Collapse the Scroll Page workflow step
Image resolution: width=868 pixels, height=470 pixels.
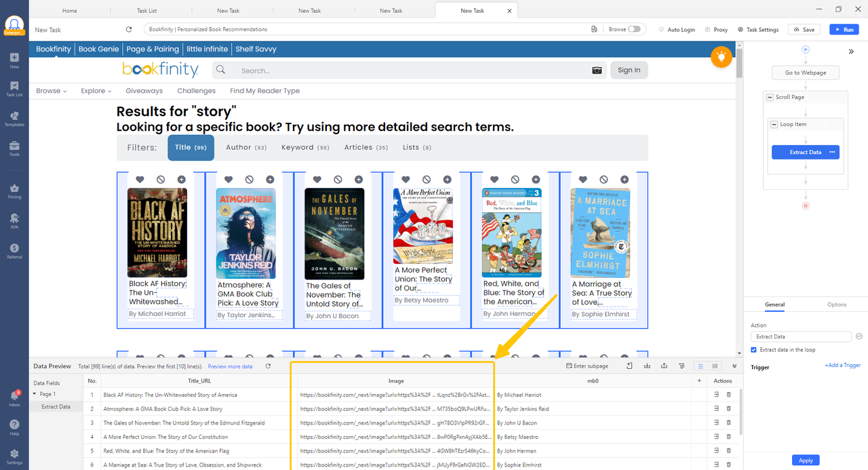[770, 97]
